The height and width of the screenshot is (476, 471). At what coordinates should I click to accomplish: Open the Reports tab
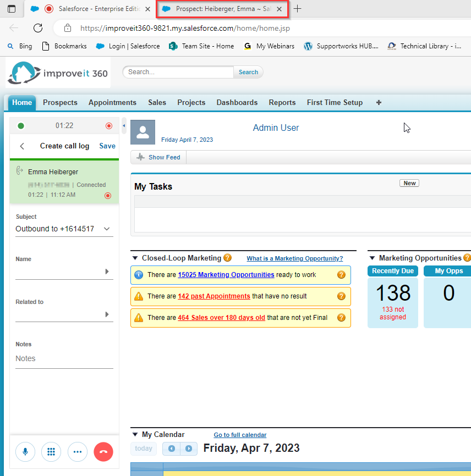[x=282, y=103]
